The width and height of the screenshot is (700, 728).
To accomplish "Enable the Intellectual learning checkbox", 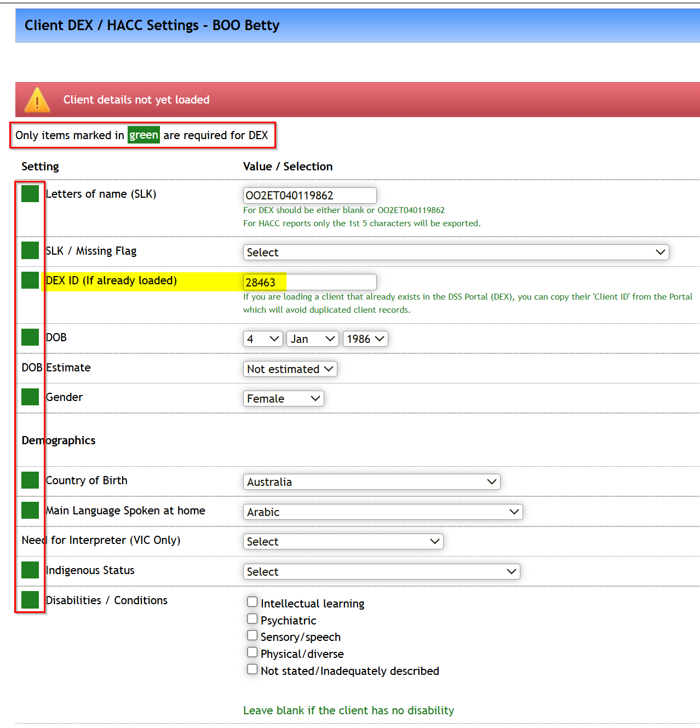I will pyautogui.click(x=252, y=601).
